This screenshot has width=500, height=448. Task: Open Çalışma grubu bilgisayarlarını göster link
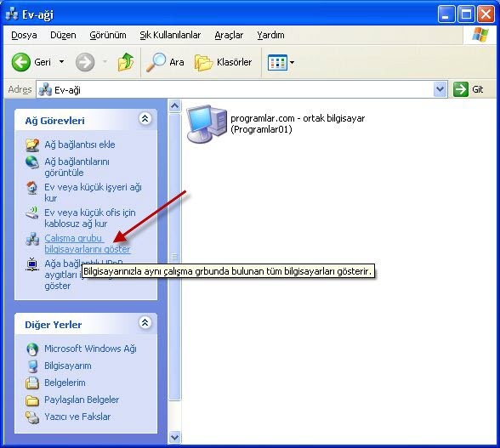[88, 244]
